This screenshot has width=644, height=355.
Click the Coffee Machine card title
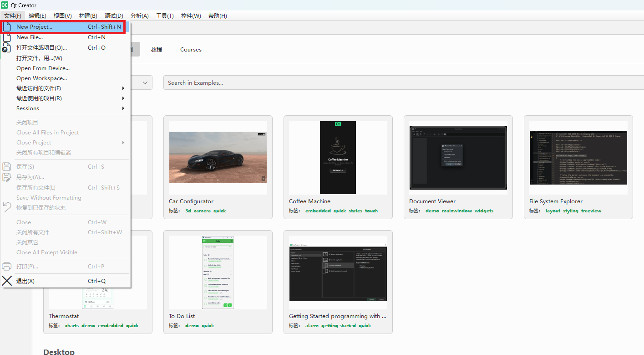click(309, 201)
